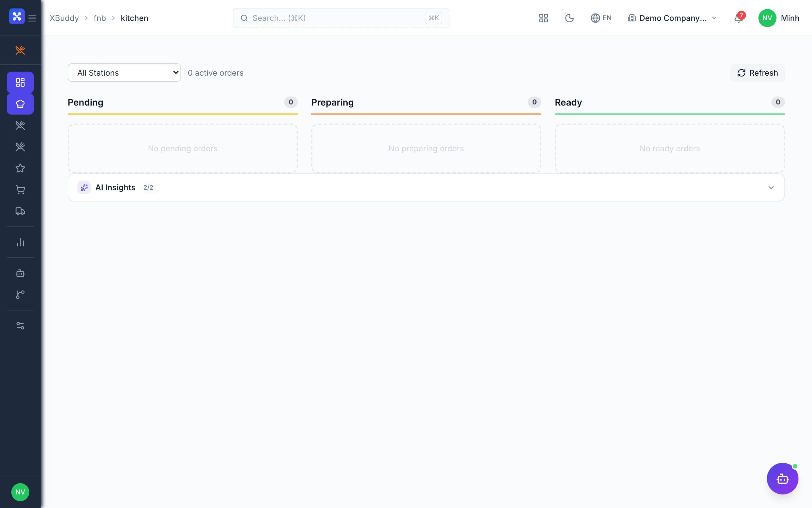This screenshot has width=812, height=508.
Task: Click the Ready count badge
Action: [x=778, y=102]
